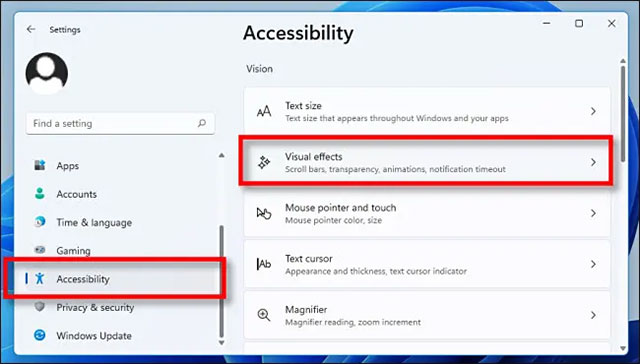
Task: Click 'Scroll bars, transparency, animations' description
Action: pos(395,169)
